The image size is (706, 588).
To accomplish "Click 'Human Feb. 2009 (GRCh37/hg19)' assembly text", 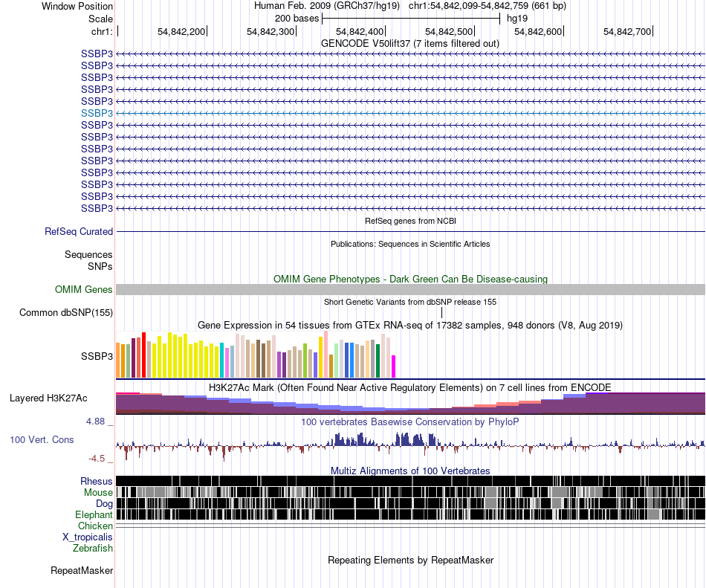I will (327, 6).
